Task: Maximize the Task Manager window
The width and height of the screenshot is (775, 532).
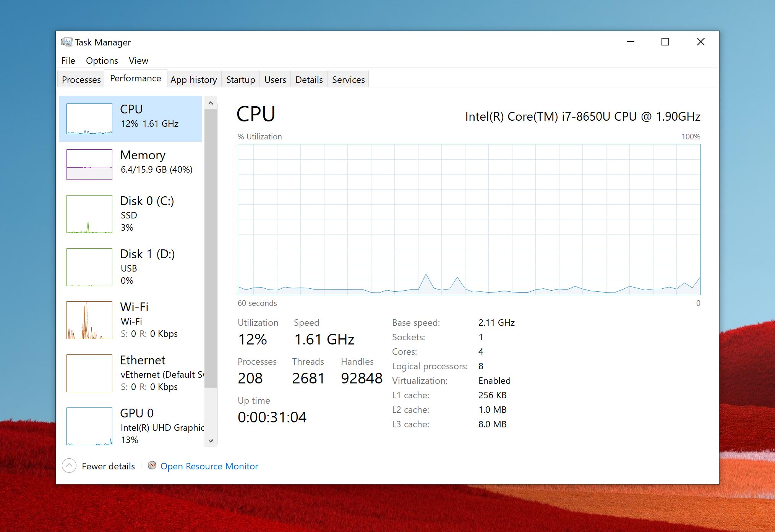Action: point(665,42)
